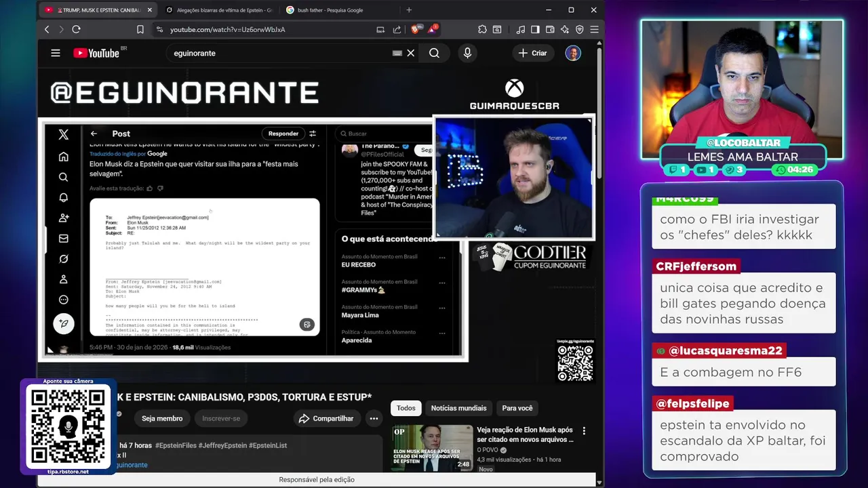Screen dimensions: 868x488
Task: Open the Leo AI sparkle icon
Action: coord(565,29)
